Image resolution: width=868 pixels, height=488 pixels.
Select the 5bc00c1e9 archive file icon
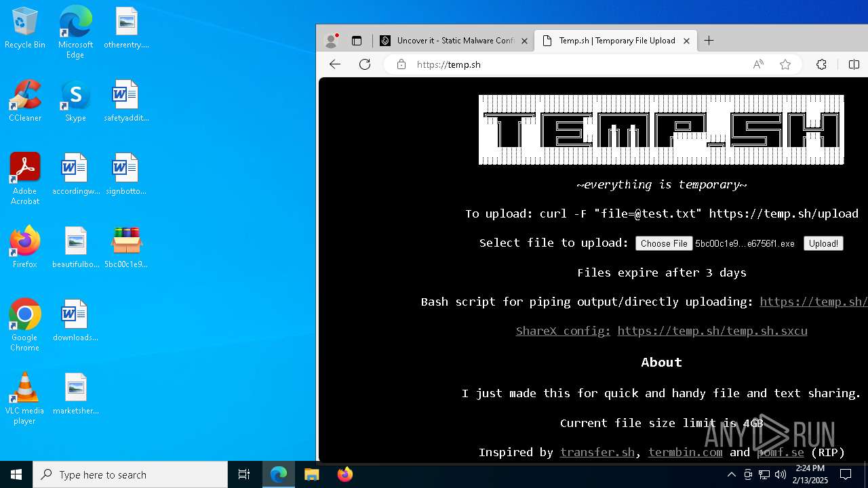coord(126,248)
